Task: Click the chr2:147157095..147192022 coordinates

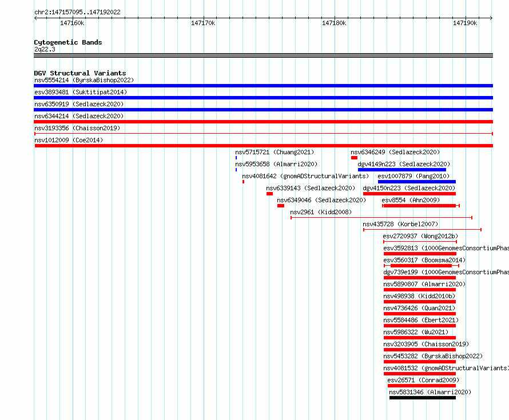Action: [77, 12]
